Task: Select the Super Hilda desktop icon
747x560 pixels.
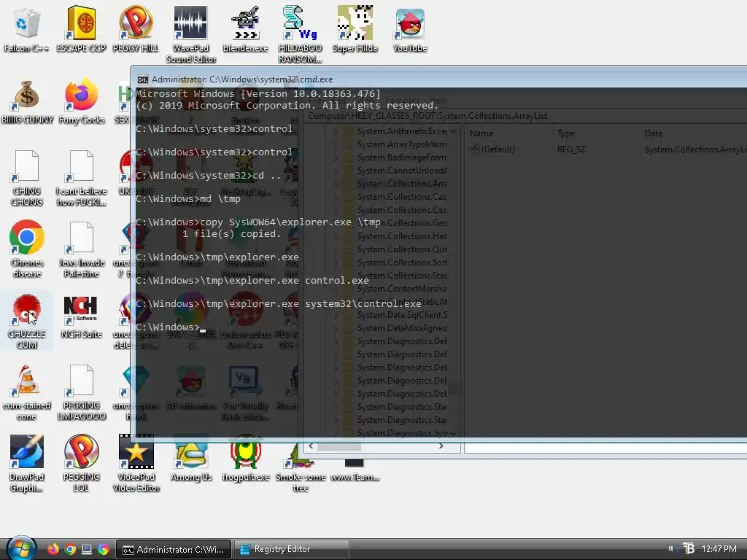Action: 355,28
